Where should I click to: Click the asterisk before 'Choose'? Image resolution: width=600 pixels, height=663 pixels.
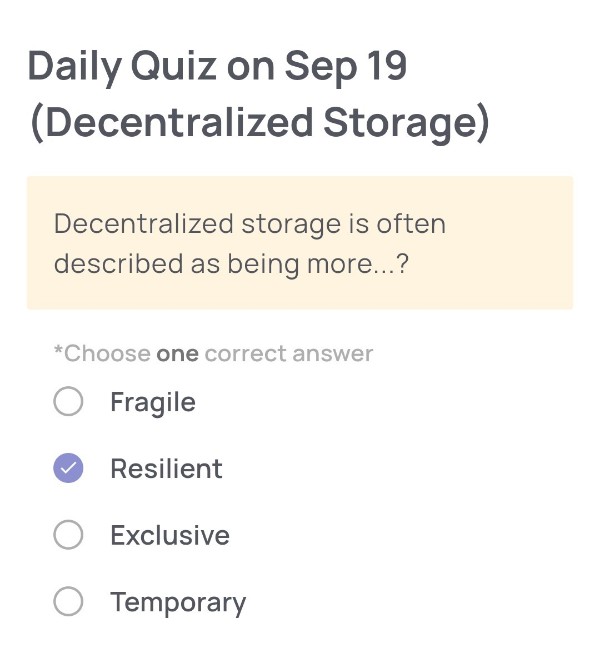click(58, 351)
